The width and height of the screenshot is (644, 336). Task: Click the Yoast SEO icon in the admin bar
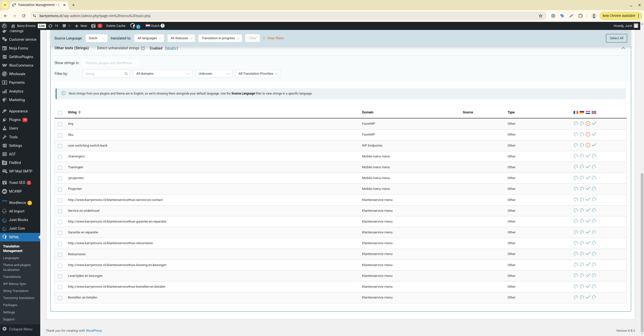click(93, 26)
